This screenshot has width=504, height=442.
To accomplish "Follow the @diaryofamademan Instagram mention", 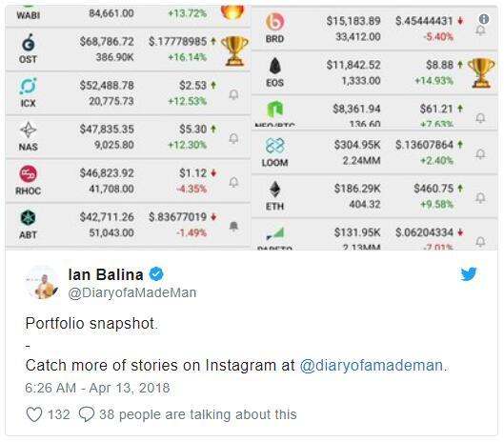I will [372, 366].
